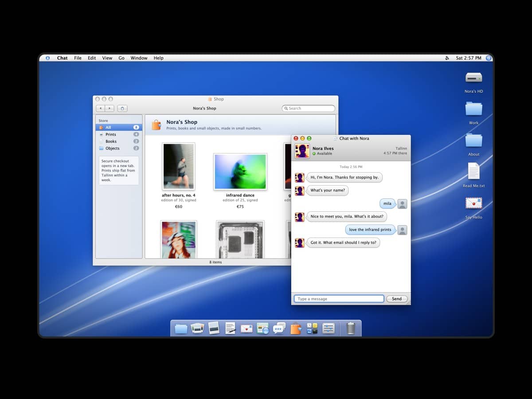532x399 pixels.
Task: Click the "Hi, I'm Nora. Thanks for stopping by." message
Action: pos(344,177)
